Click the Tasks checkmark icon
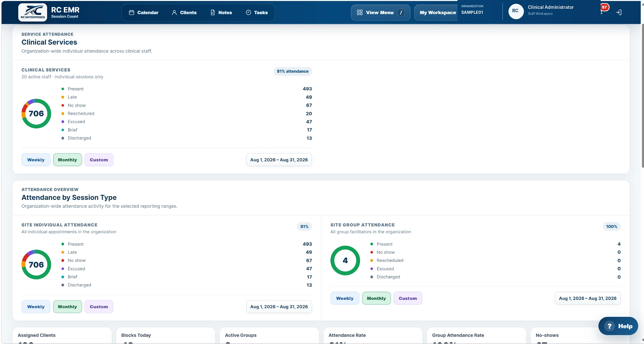The width and height of the screenshot is (644, 344). point(248,13)
